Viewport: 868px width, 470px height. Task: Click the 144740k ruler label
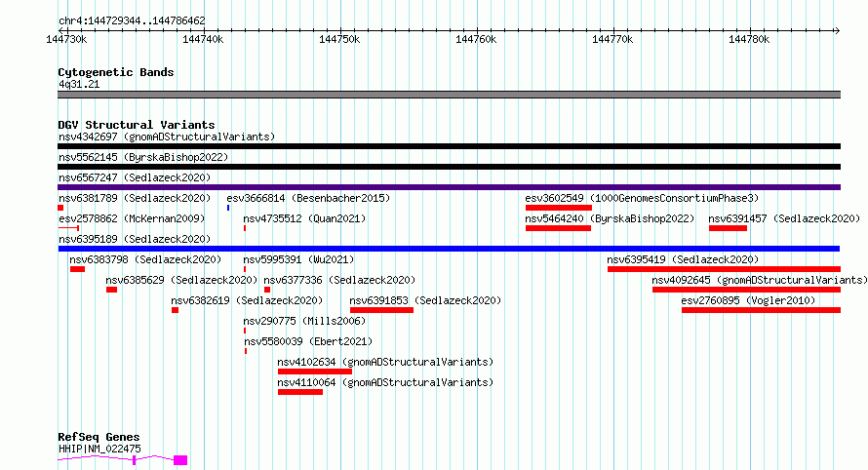(203, 39)
